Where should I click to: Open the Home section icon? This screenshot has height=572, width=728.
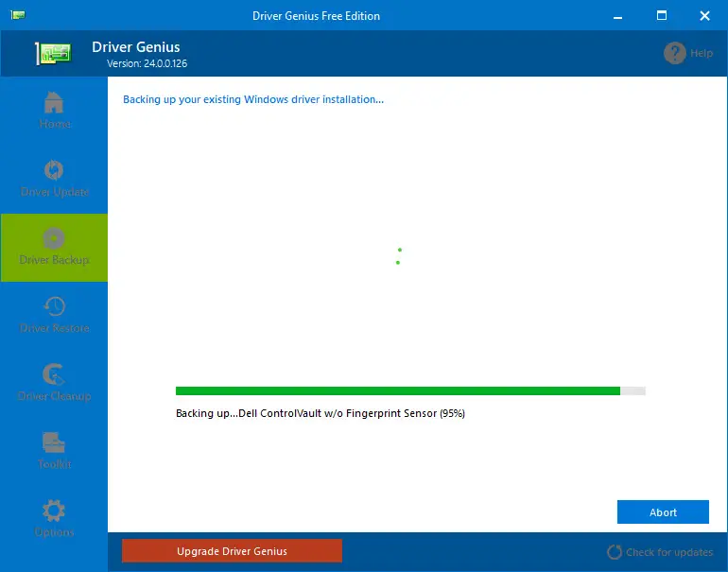point(54,102)
